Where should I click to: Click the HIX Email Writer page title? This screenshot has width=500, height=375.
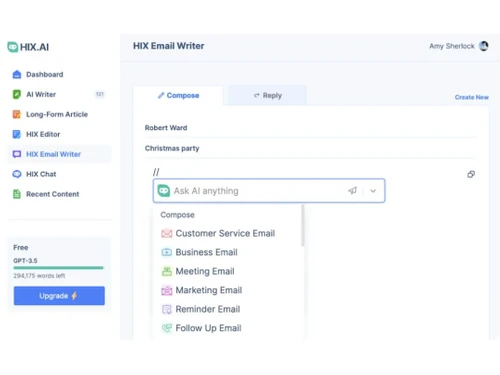point(169,46)
